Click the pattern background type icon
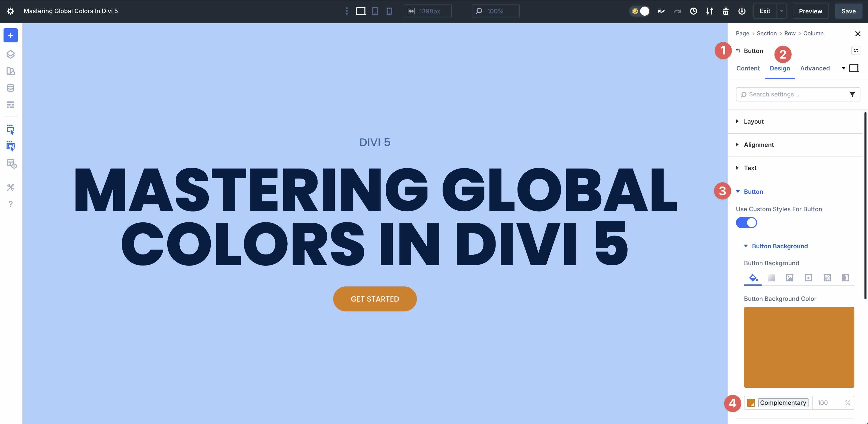The width and height of the screenshot is (868, 424). point(827,278)
